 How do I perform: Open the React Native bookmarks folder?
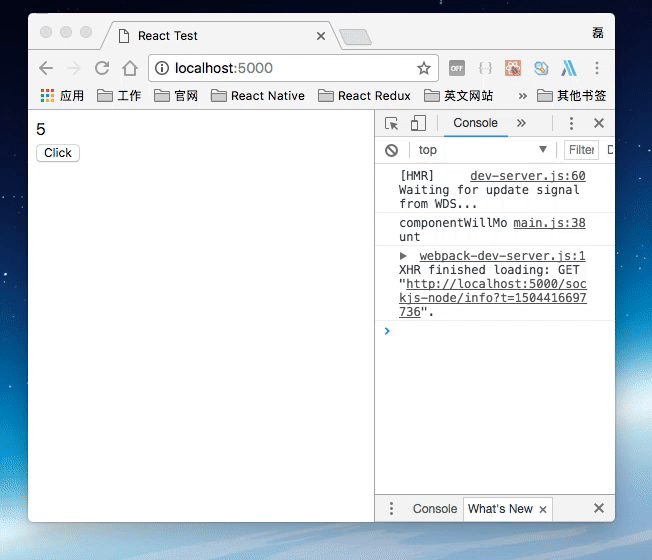click(x=258, y=96)
